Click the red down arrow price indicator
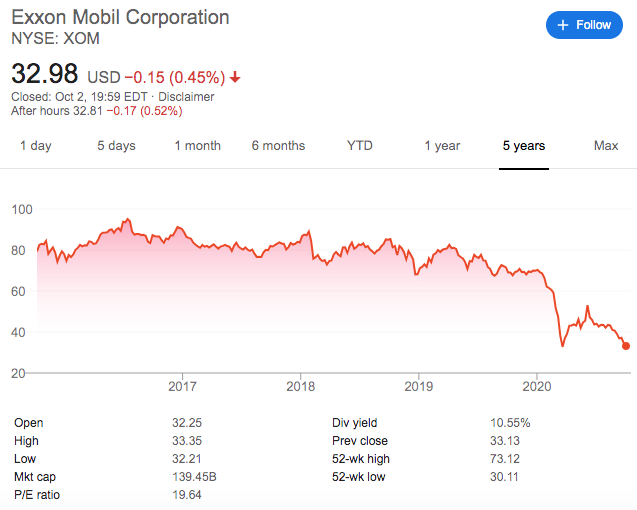637x510 pixels. point(235,77)
